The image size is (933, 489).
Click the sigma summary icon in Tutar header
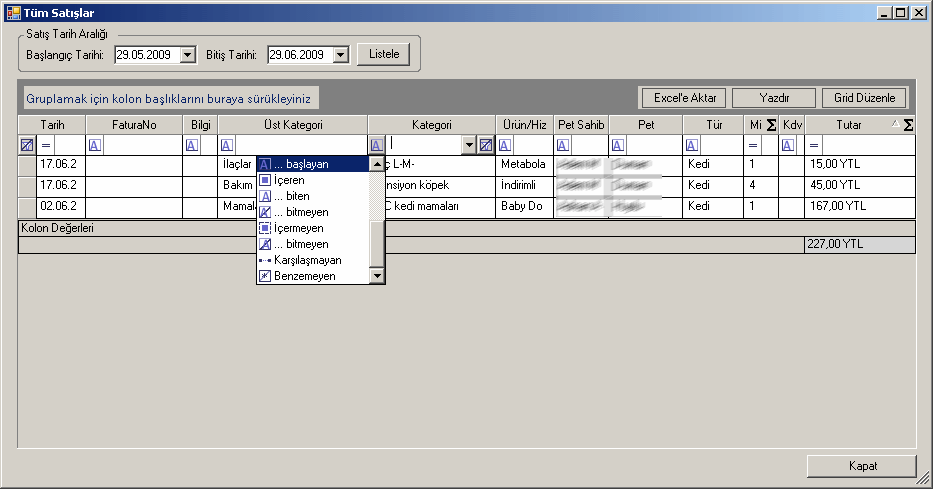coord(908,125)
